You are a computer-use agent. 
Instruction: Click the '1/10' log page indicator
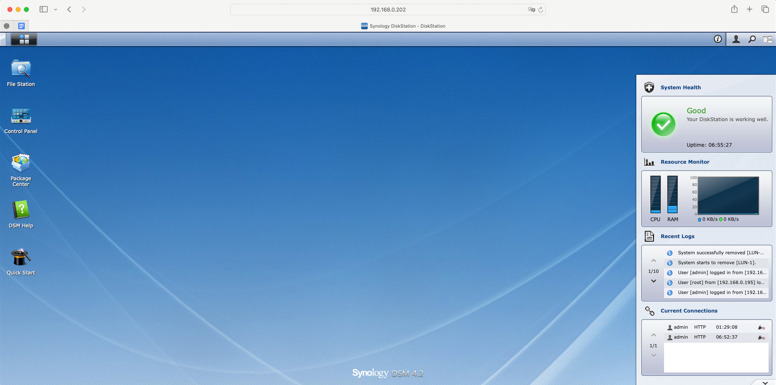click(x=653, y=271)
